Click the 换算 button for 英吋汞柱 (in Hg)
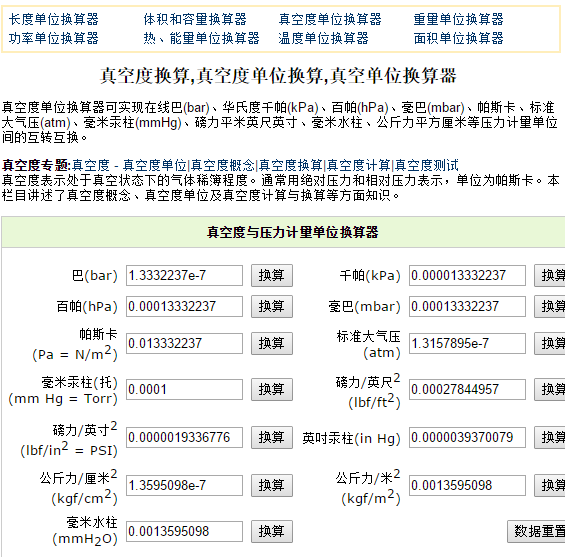Image resolution: width=579 pixels, height=560 pixels. 550,437
